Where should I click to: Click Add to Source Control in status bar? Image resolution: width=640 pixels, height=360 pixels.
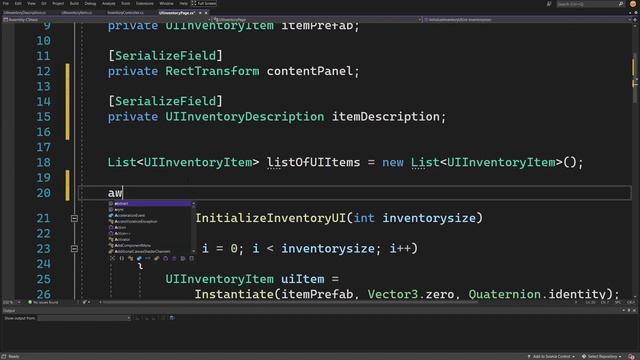point(551,357)
